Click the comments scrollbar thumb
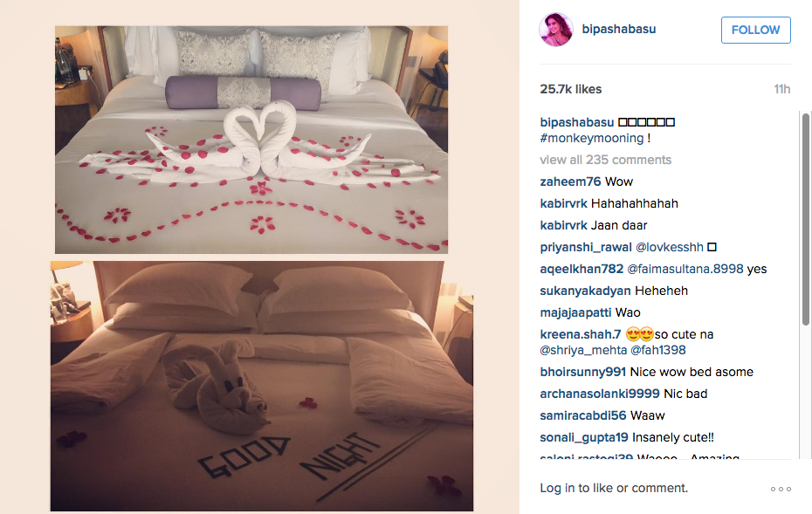The height and width of the screenshot is (514, 812). tap(806, 219)
